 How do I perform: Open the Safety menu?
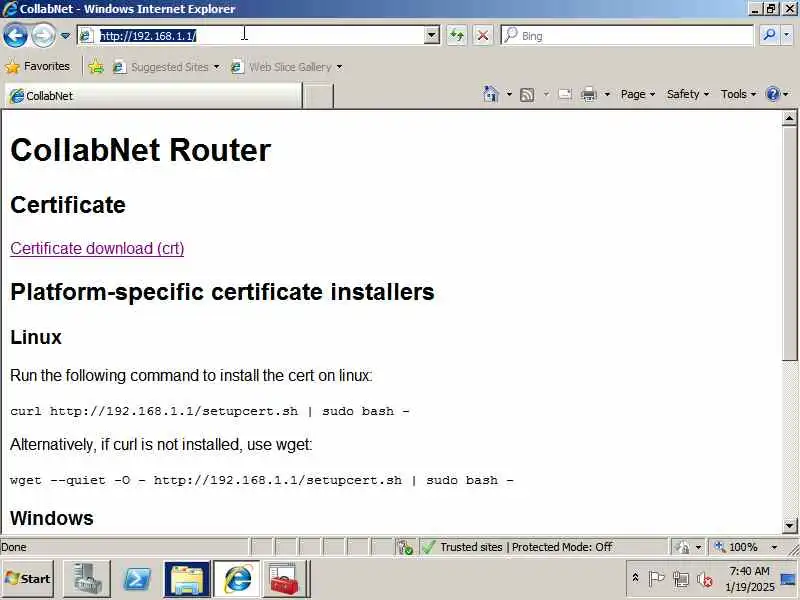688,94
